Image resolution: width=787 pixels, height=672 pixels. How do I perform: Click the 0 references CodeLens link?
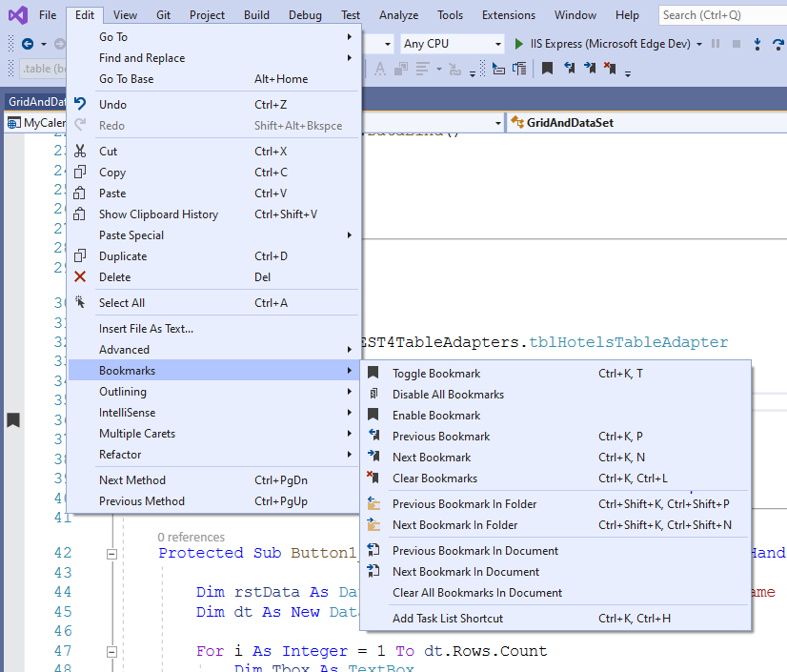191,538
